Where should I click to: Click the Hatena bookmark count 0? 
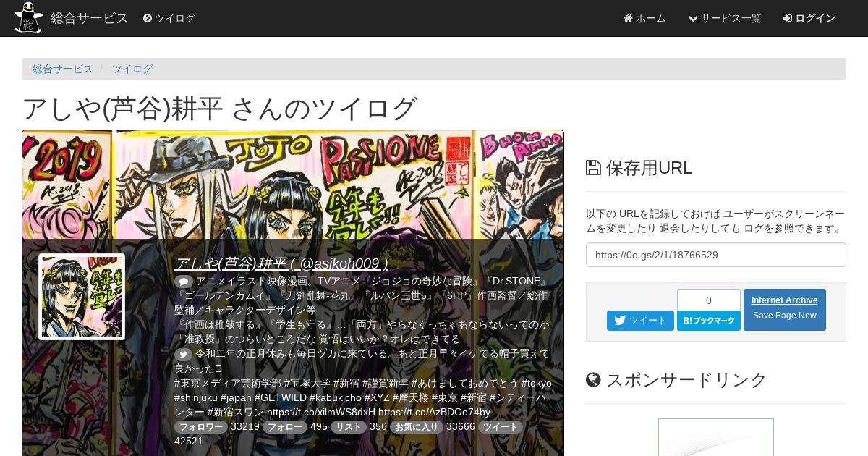tap(709, 300)
